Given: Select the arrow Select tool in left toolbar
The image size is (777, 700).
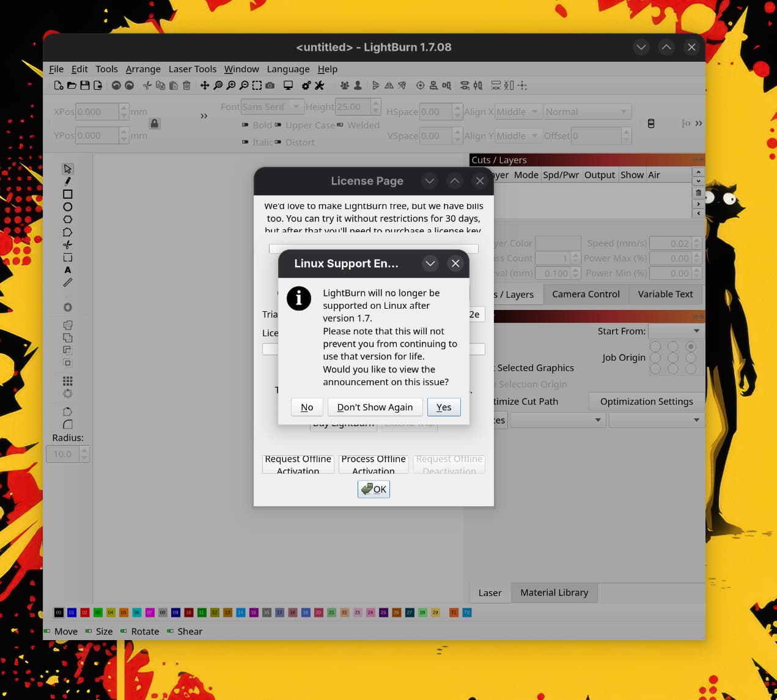Looking at the screenshot, I should (x=68, y=169).
